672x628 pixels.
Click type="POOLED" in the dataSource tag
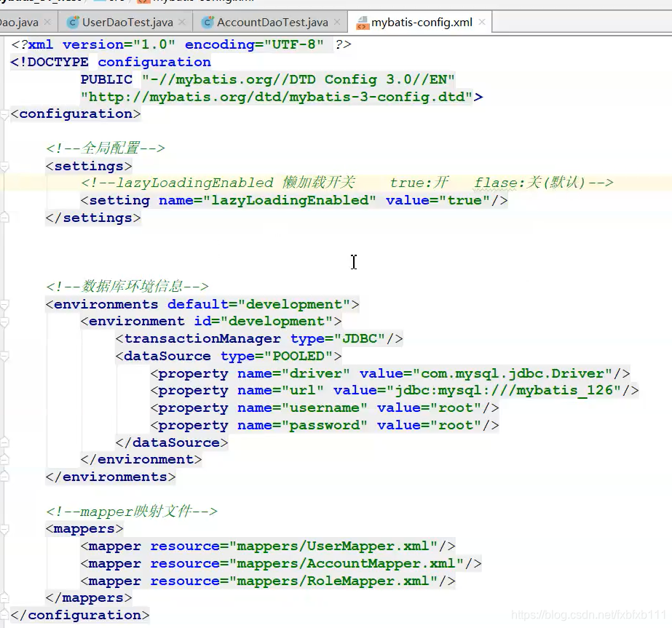pos(277,357)
